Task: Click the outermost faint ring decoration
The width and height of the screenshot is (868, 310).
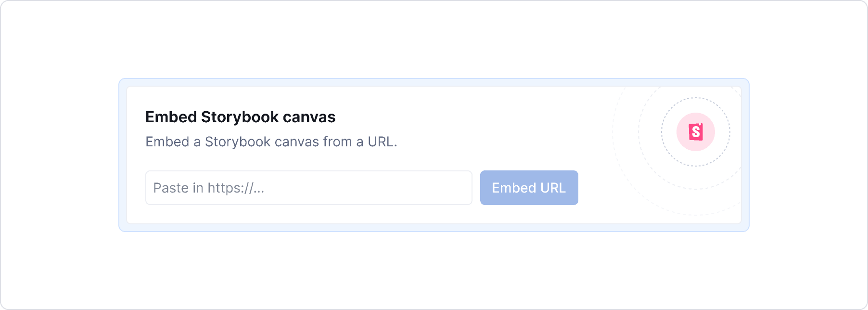Action: tap(613, 132)
